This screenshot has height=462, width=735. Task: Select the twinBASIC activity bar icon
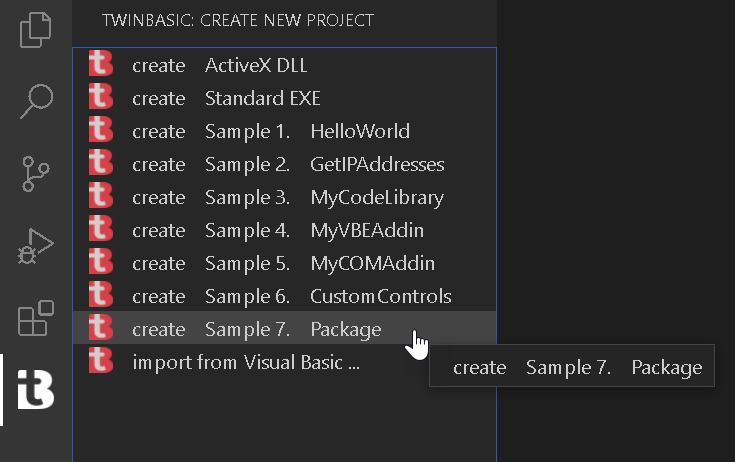tap(36, 389)
